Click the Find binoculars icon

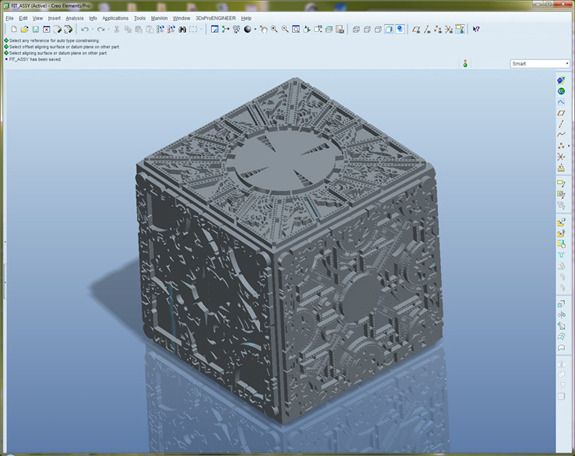coord(182,29)
